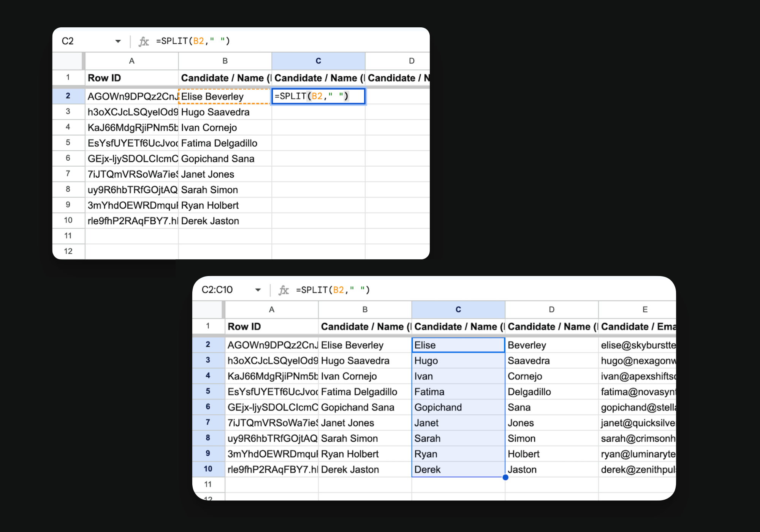Click email cell starting 'hugo@nexagon'
Screen dimensions: 760x532
tap(637, 361)
